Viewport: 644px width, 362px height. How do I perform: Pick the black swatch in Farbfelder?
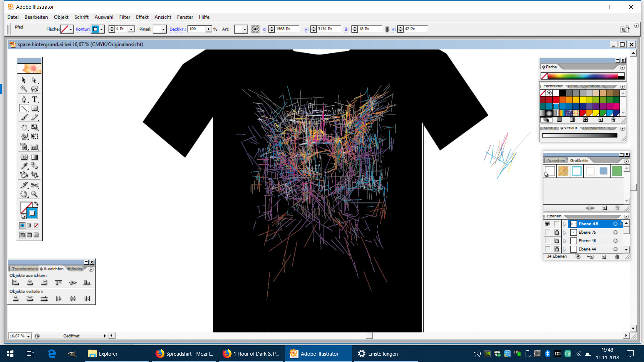(562, 93)
